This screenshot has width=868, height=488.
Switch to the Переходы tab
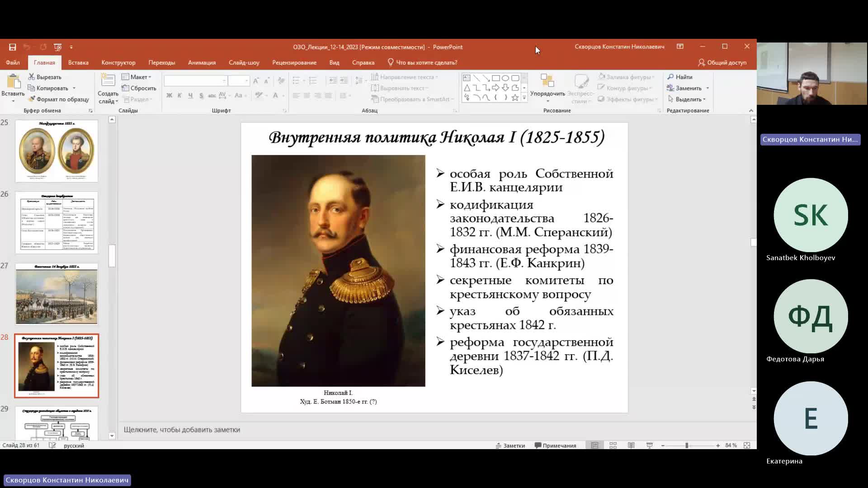point(162,62)
